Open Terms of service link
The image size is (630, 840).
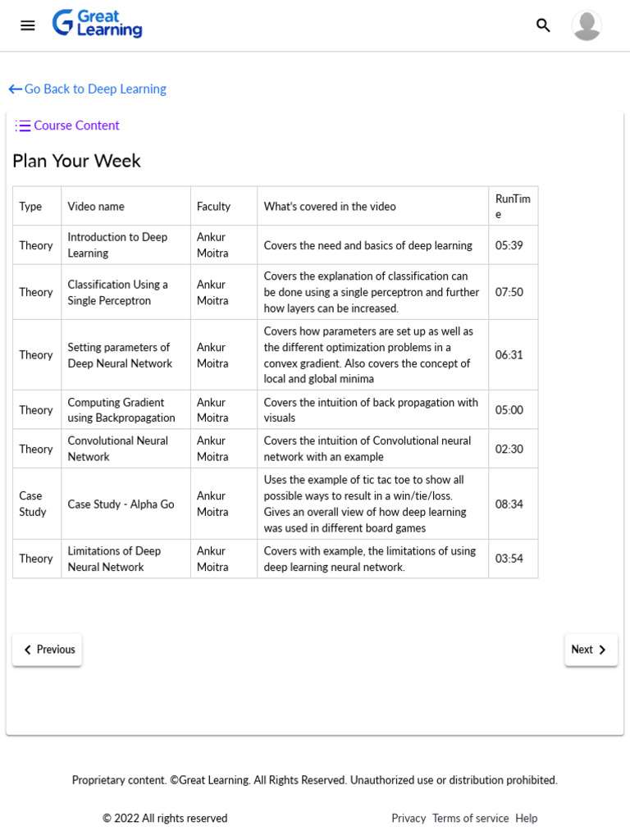pos(470,818)
